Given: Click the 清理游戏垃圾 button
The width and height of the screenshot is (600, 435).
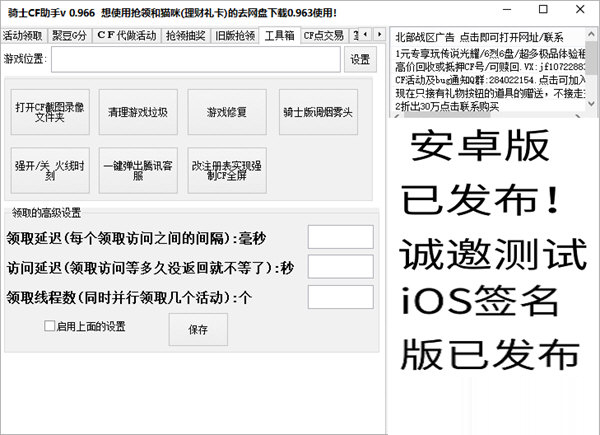Looking at the screenshot, I should [138, 112].
